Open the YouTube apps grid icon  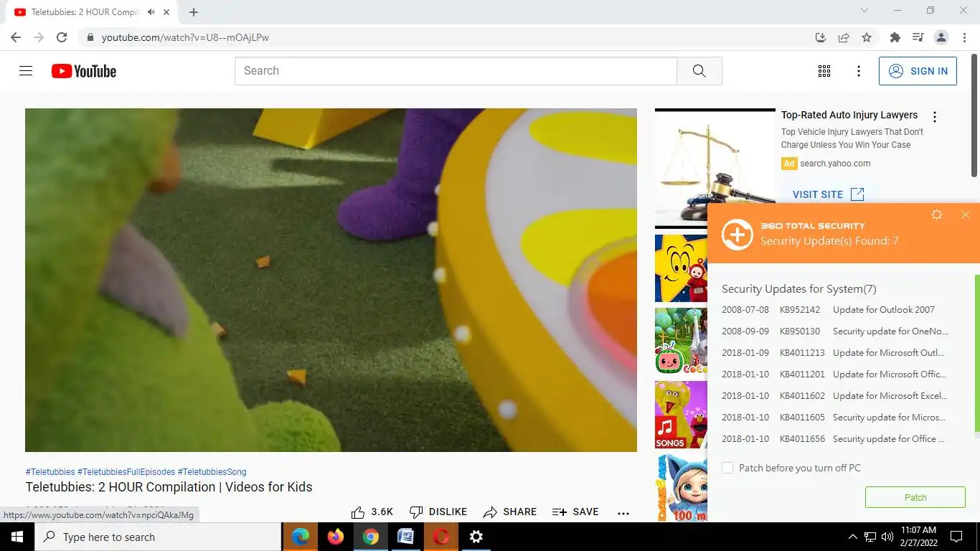tap(824, 71)
